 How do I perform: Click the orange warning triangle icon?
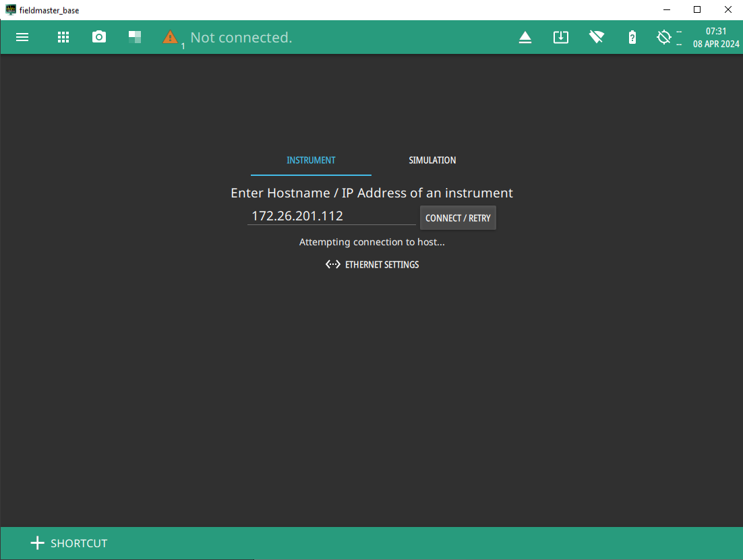171,38
